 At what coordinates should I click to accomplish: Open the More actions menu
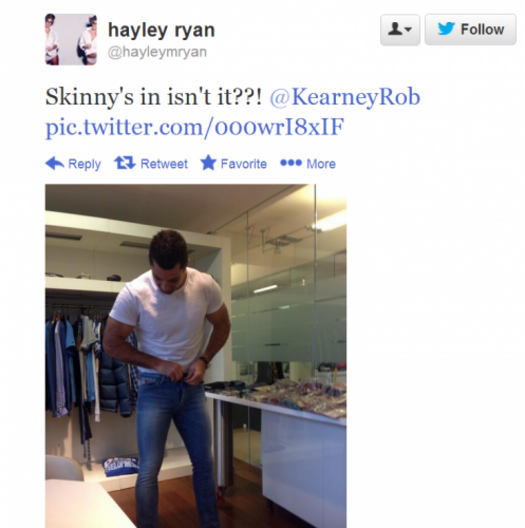(308, 164)
